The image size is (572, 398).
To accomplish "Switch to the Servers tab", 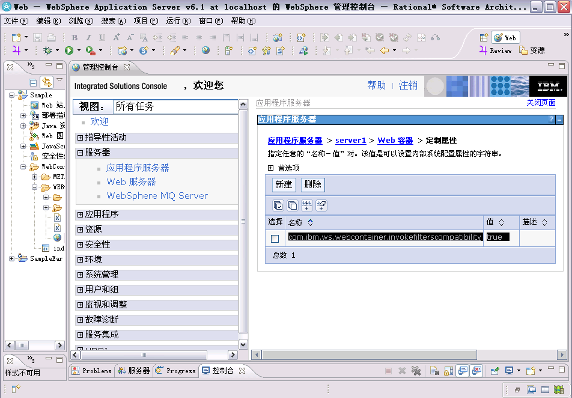I will pyautogui.click(x=135, y=371).
